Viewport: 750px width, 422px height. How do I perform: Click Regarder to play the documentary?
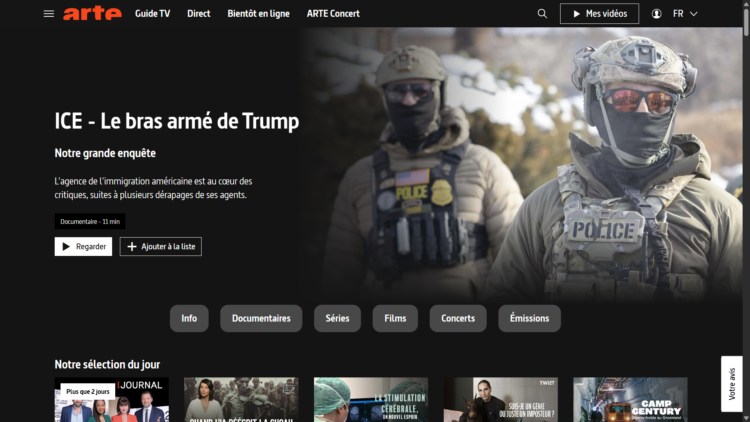83,246
